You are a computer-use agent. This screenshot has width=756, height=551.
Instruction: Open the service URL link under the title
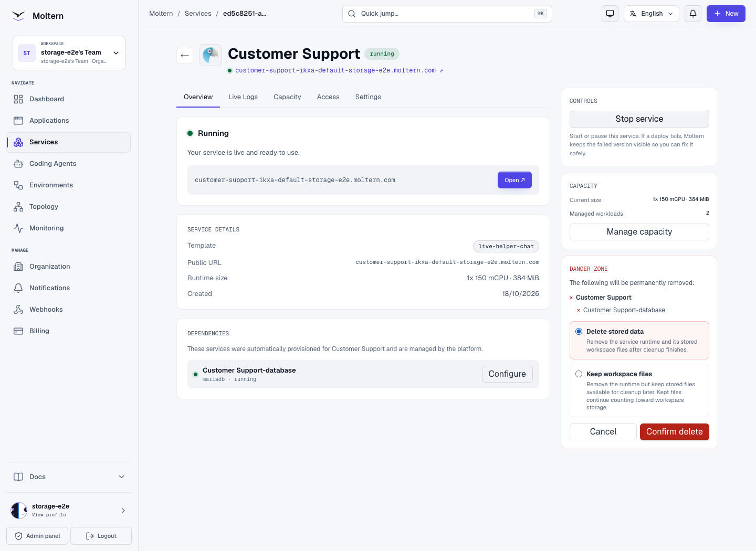click(339, 70)
